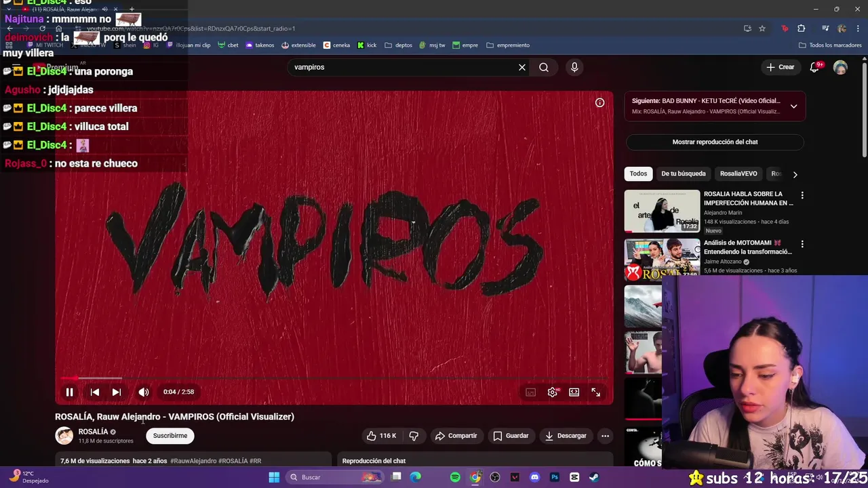
Task: Switch to theater mode view
Action: 574,392
